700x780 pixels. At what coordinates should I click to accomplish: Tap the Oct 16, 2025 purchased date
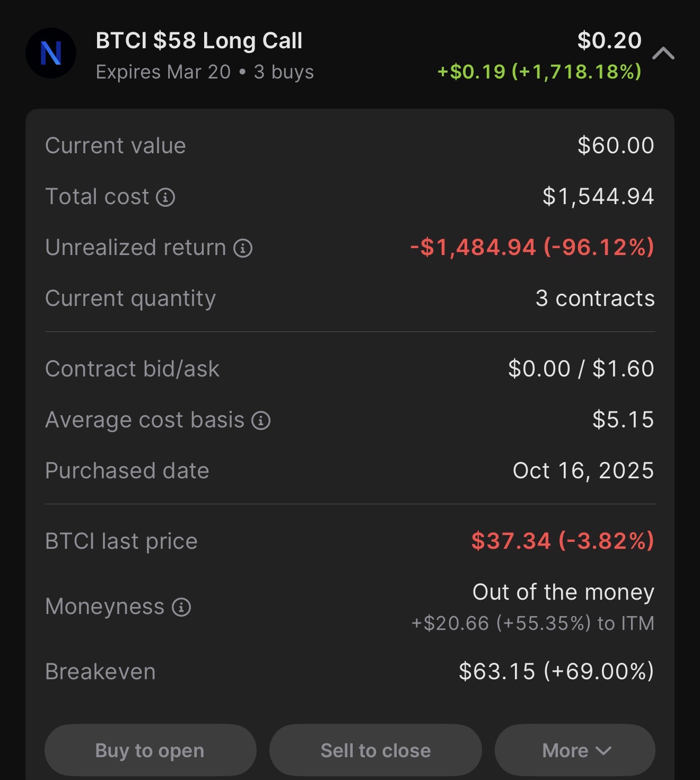click(x=583, y=471)
